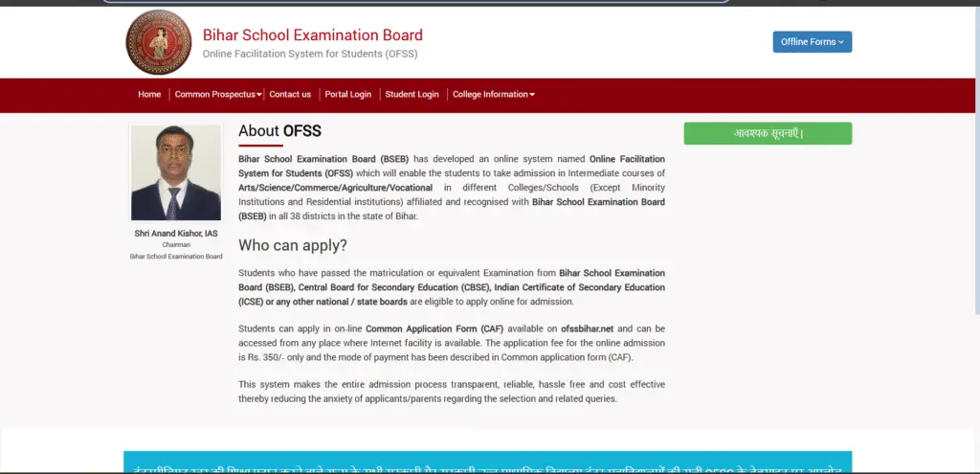Open the Student Login page
980x474 pixels.
(412, 95)
